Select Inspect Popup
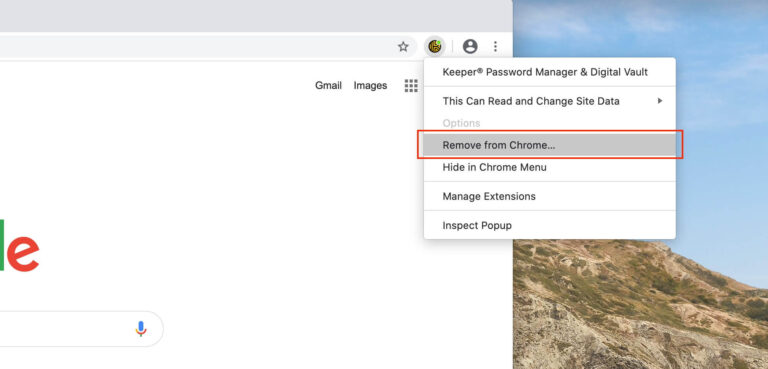This screenshot has width=768, height=369. pyautogui.click(x=550, y=225)
